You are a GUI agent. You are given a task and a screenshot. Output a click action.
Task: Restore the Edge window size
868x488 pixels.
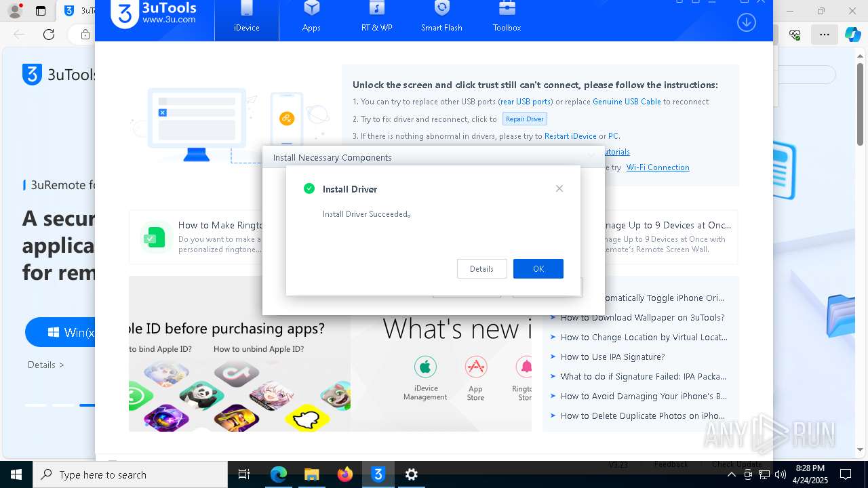821,11
